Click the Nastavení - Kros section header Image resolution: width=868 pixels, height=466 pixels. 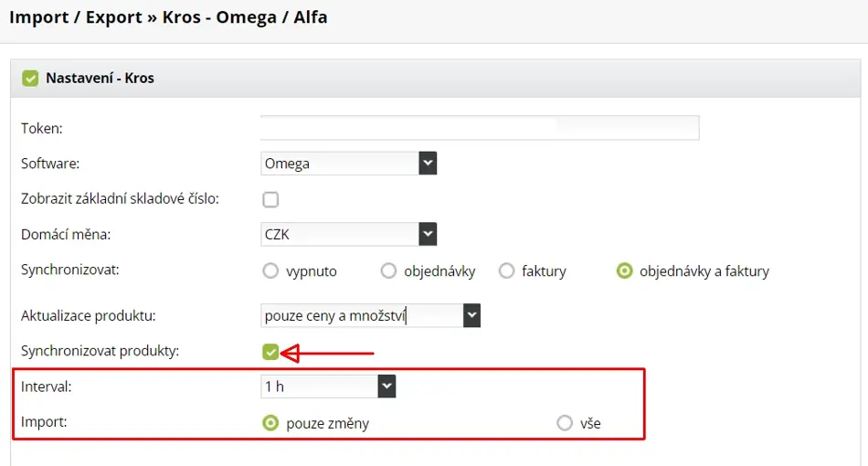(435, 78)
